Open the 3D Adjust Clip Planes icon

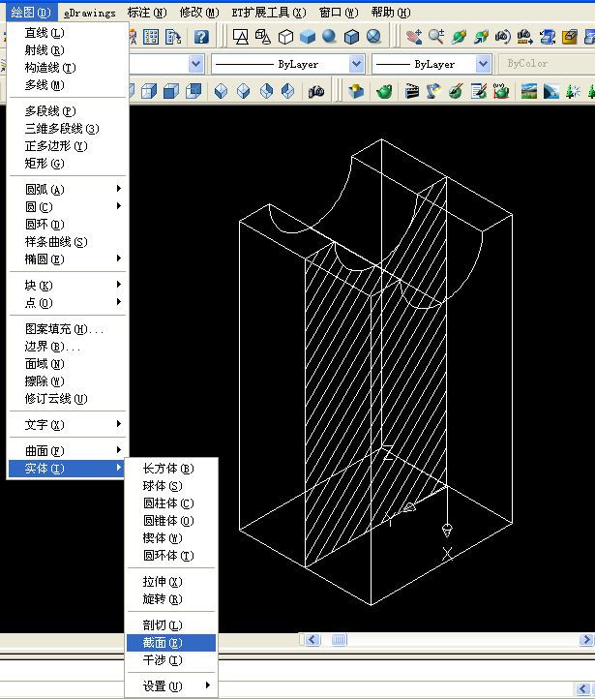[x=548, y=37]
